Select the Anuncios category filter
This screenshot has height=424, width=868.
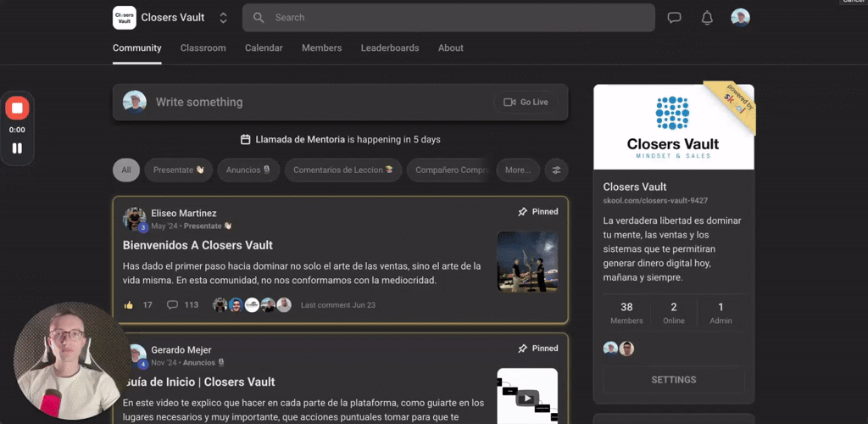click(x=248, y=170)
